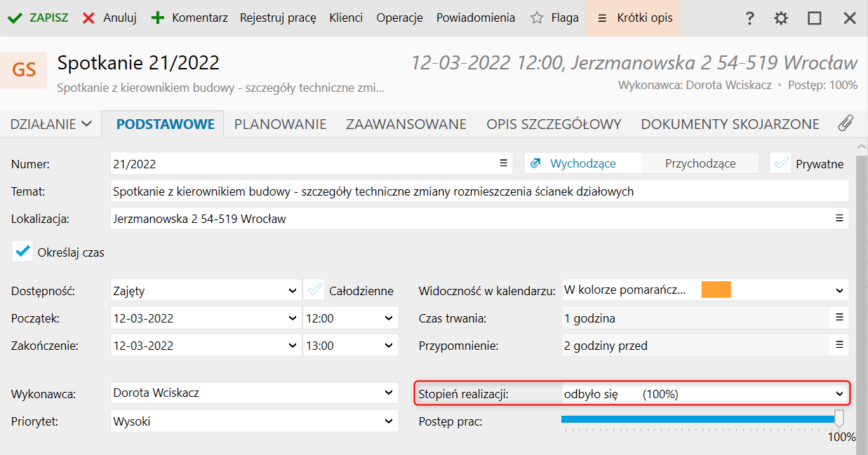Viewport: 868px width, 455px height.
Task: Click the Przypomnienie value 2 godziny przed
Action: [x=606, y=345]
